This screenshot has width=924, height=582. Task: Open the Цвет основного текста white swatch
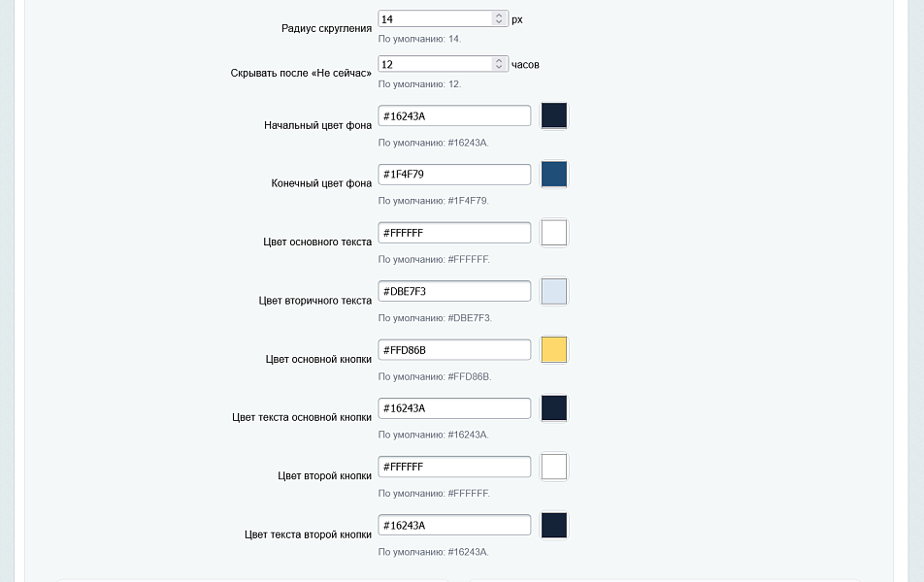pyautogui.click(x=554, y=232)
